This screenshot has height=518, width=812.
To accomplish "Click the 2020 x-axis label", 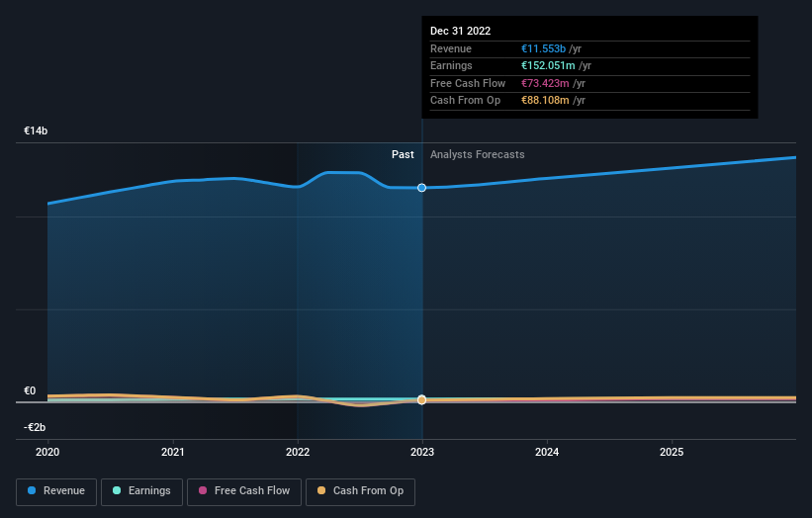I will 47,453.
